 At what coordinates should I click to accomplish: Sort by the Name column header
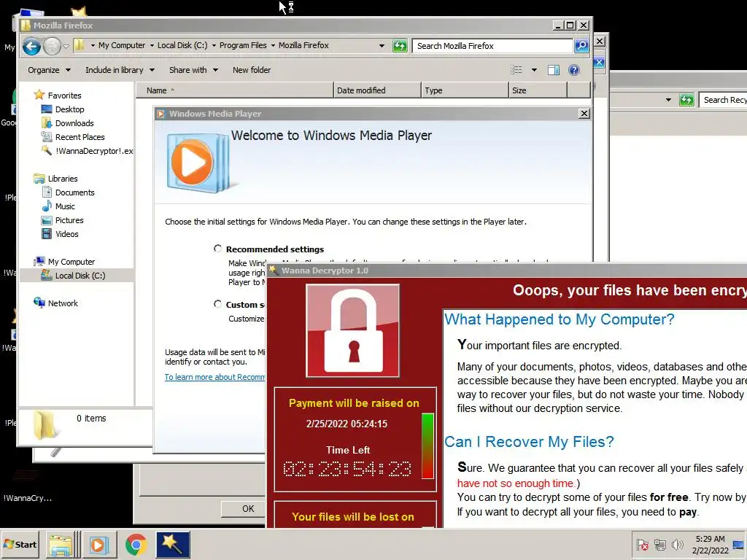235,90
